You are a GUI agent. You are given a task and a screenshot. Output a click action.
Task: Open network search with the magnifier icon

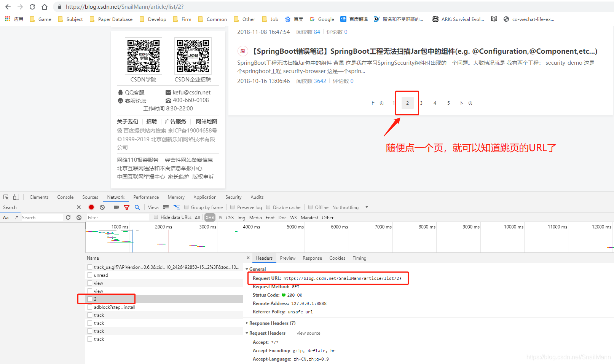pyautogui.click(x=137, y=207)
